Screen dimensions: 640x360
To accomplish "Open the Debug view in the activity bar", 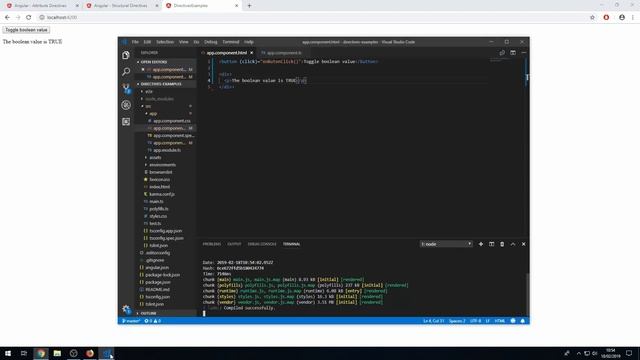I will (126, 105).
